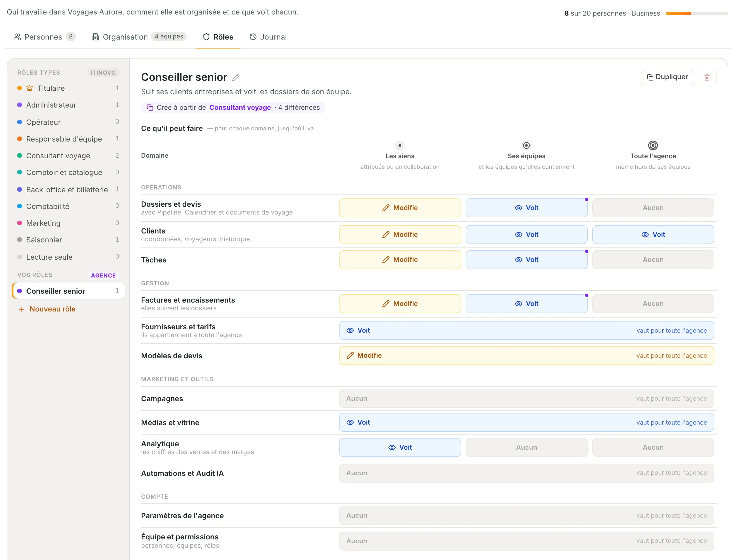Switch to the Personnes tab
Viewport: 735px width, 560px height.
coord(44,37)
